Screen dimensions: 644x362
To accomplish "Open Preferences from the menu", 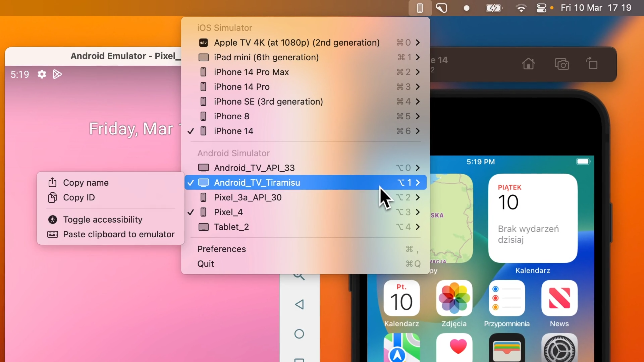I will click(222, 249).
